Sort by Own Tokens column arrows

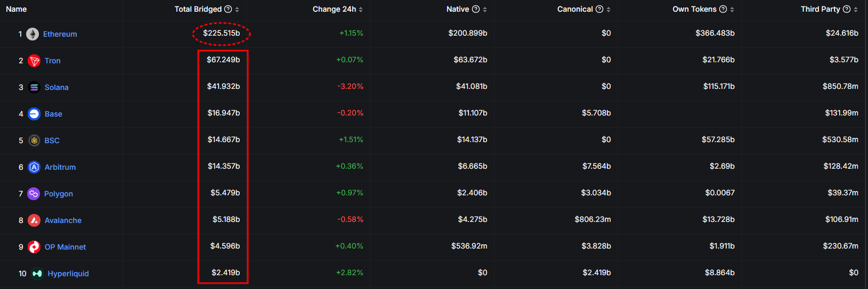[732, 10]
